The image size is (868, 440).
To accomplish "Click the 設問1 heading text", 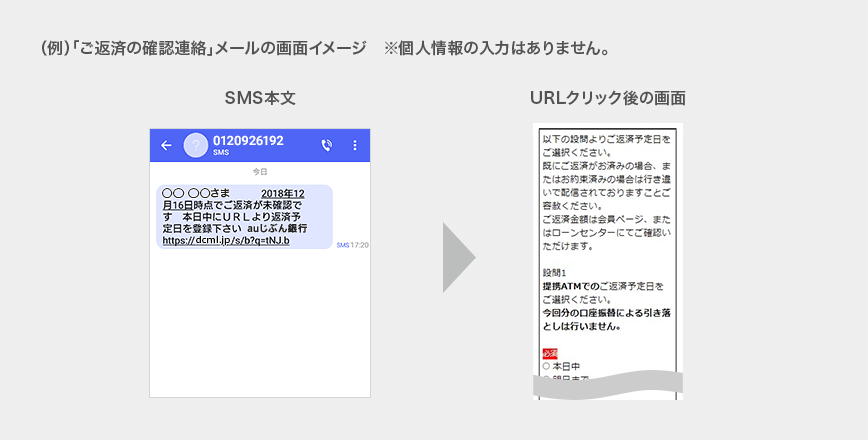I will point(554,273).
